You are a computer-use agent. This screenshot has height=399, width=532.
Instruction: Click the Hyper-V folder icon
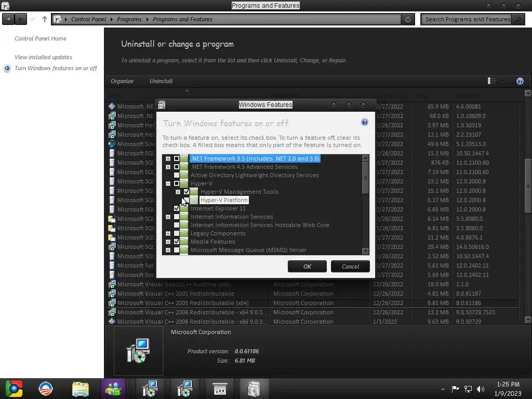coord(184,183)
